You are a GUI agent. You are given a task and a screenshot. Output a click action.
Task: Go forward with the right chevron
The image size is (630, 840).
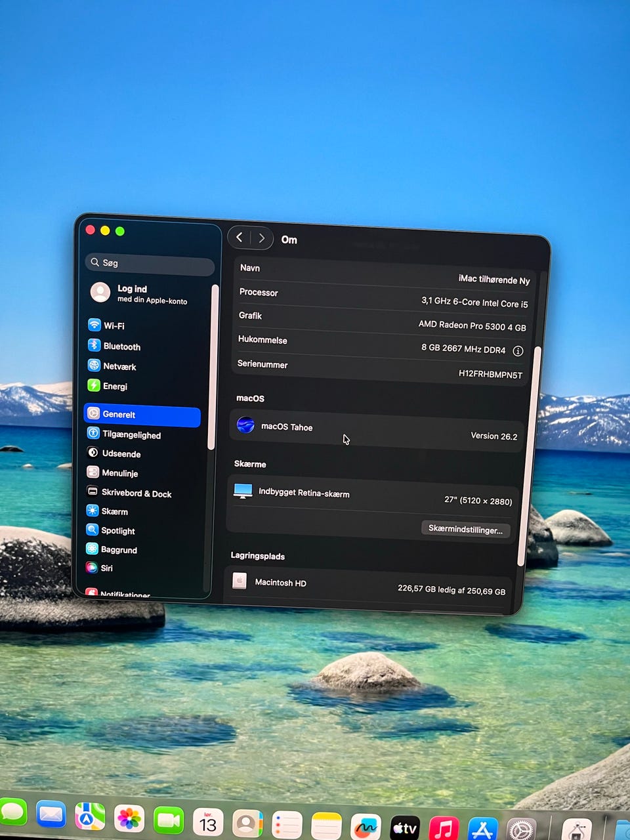click(261, 238)
